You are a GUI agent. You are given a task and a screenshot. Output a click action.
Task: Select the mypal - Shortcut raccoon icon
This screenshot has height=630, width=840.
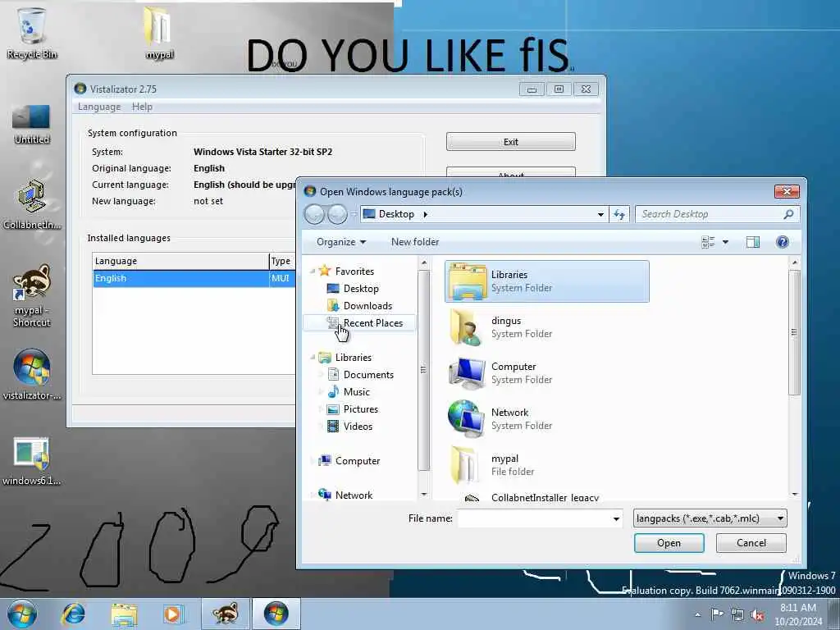point(31,294)
